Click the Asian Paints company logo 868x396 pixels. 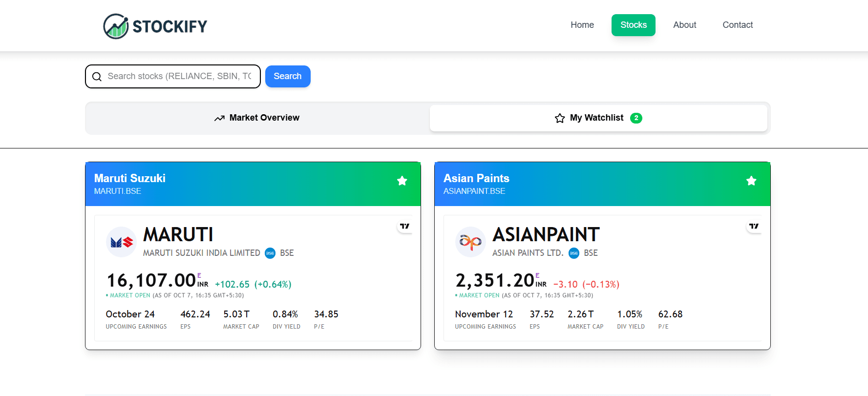(x=470, y=242)
